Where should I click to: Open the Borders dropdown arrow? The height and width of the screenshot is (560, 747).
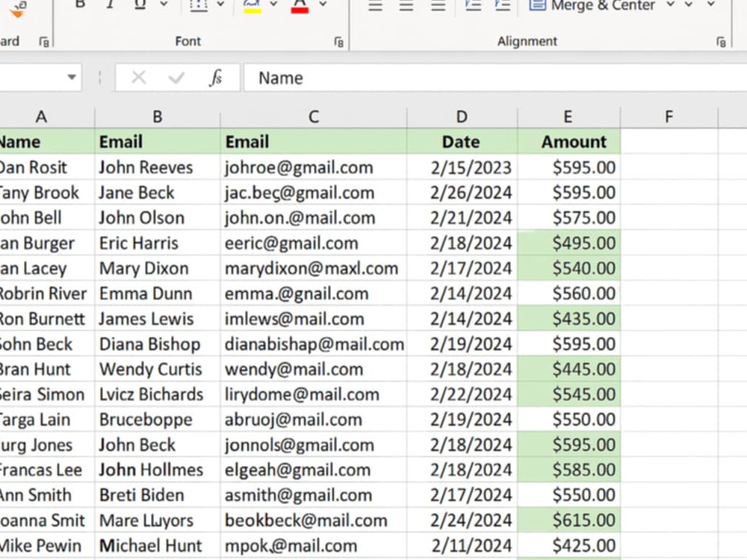point(220,4)
